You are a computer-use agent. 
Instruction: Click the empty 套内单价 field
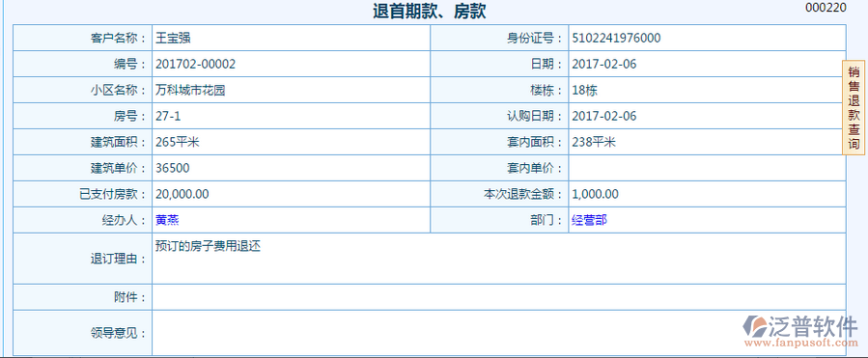707,168
